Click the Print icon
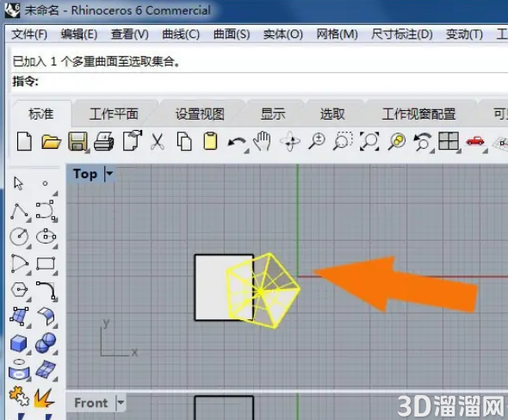Image resolution: width=508 pixels, height=420 pixels. pyautogui.click(x=104, y=141)
